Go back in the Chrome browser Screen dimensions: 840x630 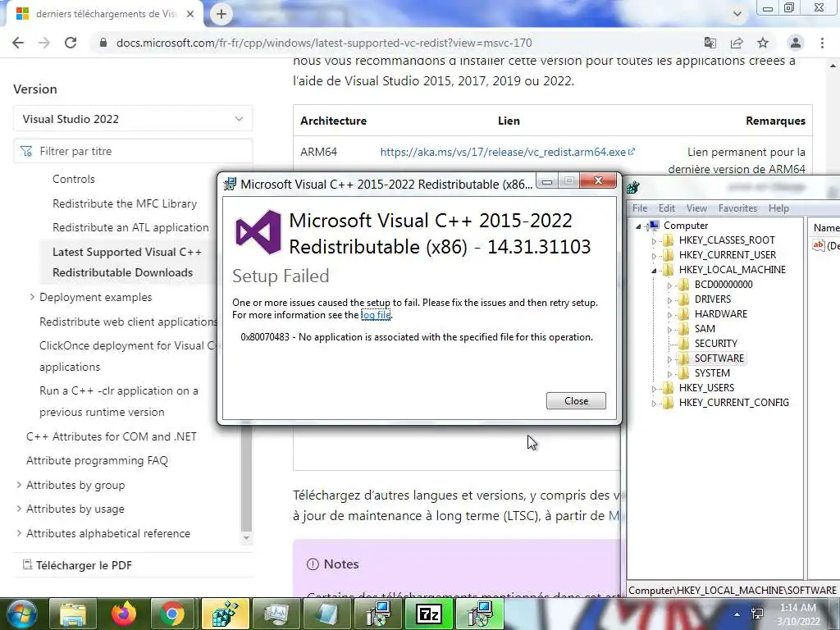coord(18,43)
